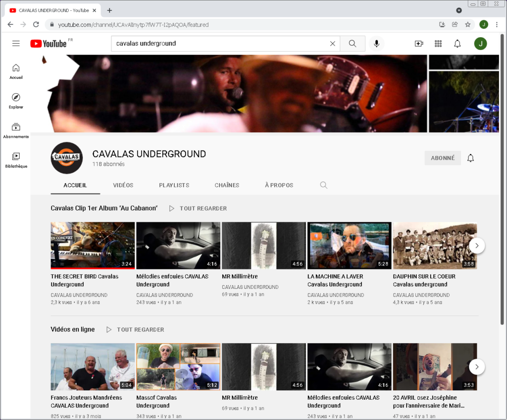The width and height of the screenshot is (507, 420).
Task: Click the Abonné subscribe button
Action: tap(443, 158)
